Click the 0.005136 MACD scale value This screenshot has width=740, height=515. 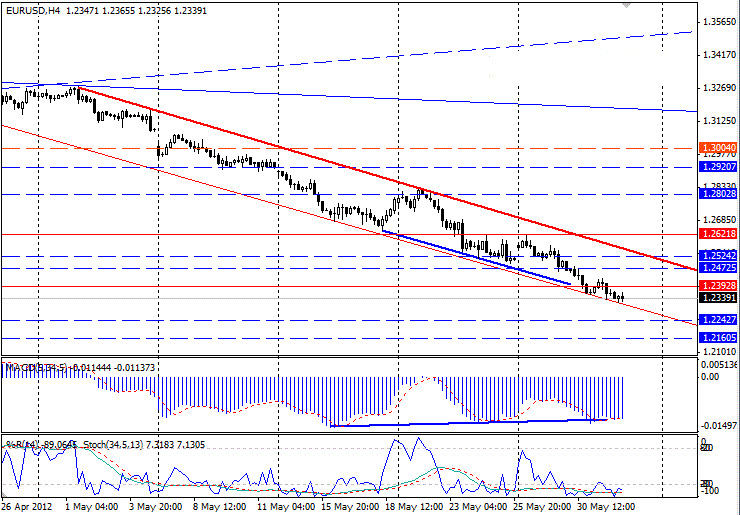click(x=719, y=365)
